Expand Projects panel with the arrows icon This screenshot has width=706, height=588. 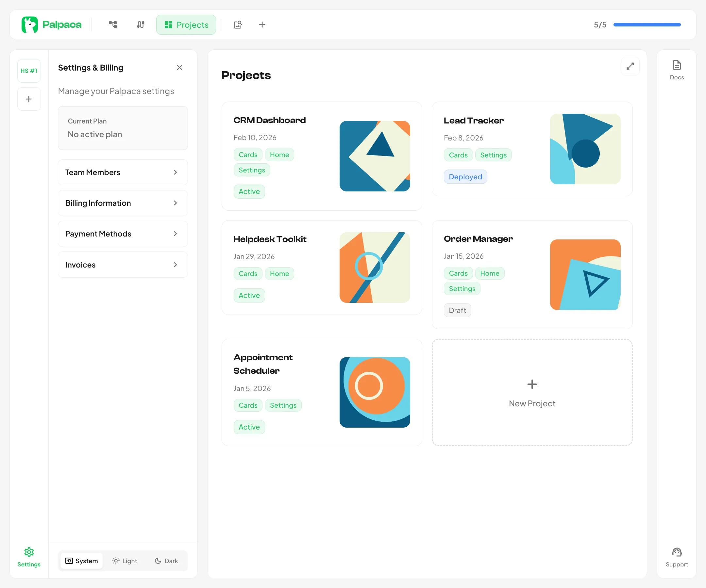click(630, 66)
